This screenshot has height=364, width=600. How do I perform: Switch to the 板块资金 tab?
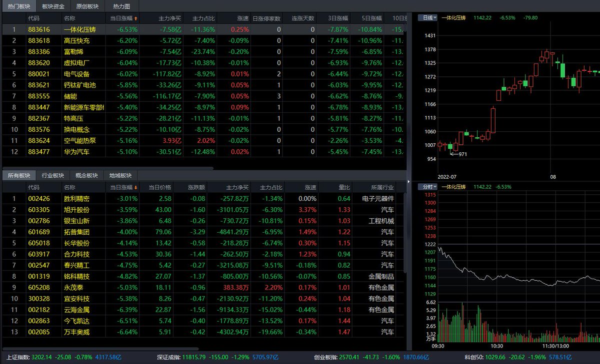(x=53, y=6)
